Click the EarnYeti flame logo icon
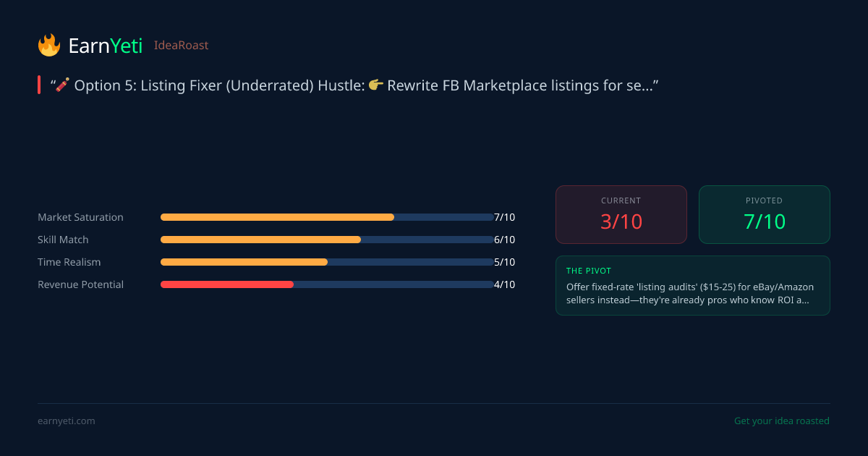The height and width of the screenshot is (456, 868). 49,45
